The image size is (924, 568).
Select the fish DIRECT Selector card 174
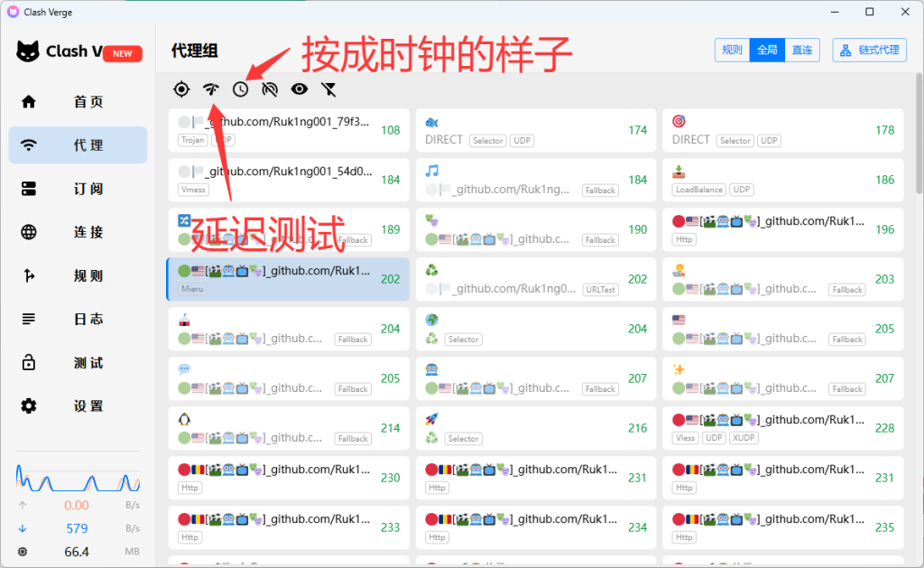click(x=536, y=130)
